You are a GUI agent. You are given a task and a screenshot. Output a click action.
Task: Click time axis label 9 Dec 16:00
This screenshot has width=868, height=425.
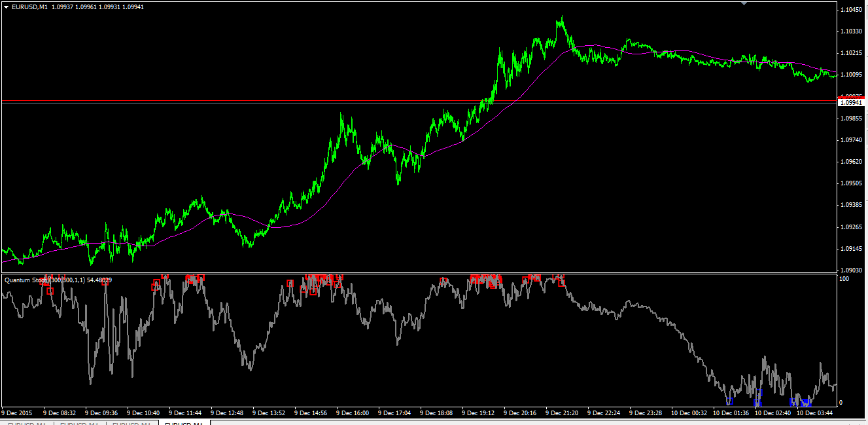coord(353,413)
